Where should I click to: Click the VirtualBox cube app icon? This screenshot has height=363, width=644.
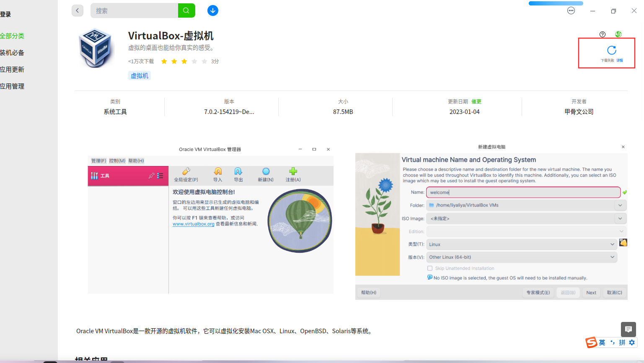pos(96,48)
